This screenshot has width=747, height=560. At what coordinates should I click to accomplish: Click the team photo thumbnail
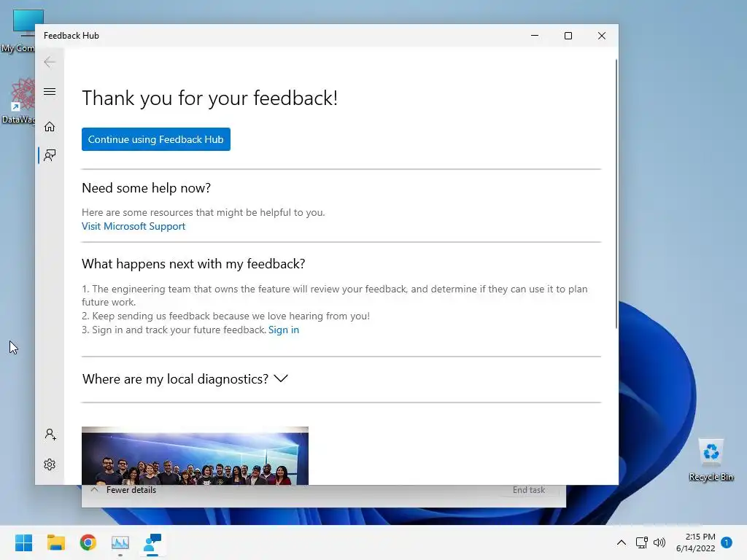click(195, 456)
